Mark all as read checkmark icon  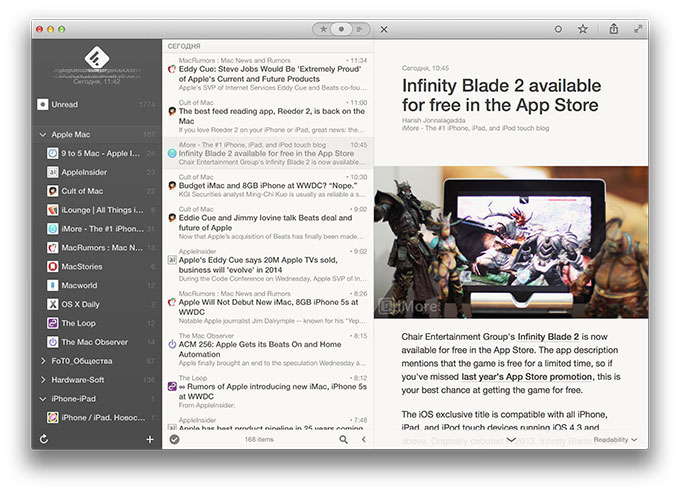click(x=174, y=439)
